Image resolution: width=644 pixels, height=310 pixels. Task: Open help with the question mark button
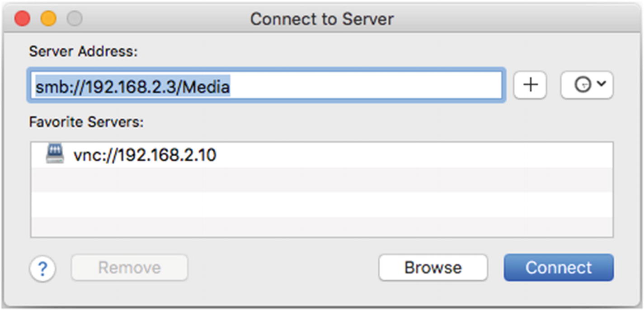(x=42, y=269)
